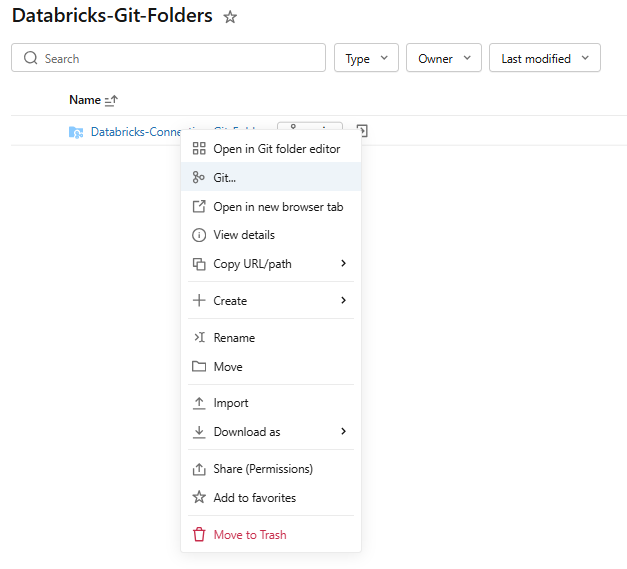The width and height of the screenshot is (627, 569).
Task: Select View details from the context menu
Action: tap(271, 235)
